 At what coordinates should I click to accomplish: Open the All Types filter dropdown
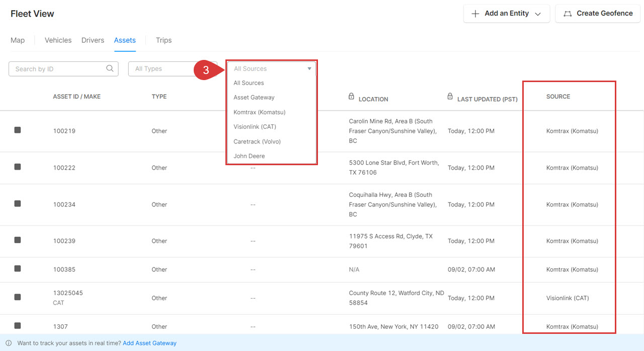(x=173, y=69)
